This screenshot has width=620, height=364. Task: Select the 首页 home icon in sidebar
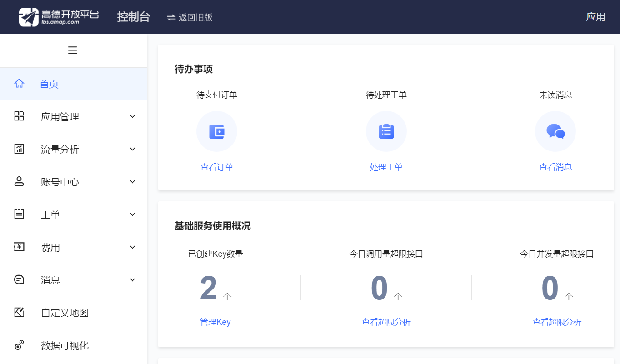click(19, 83)
